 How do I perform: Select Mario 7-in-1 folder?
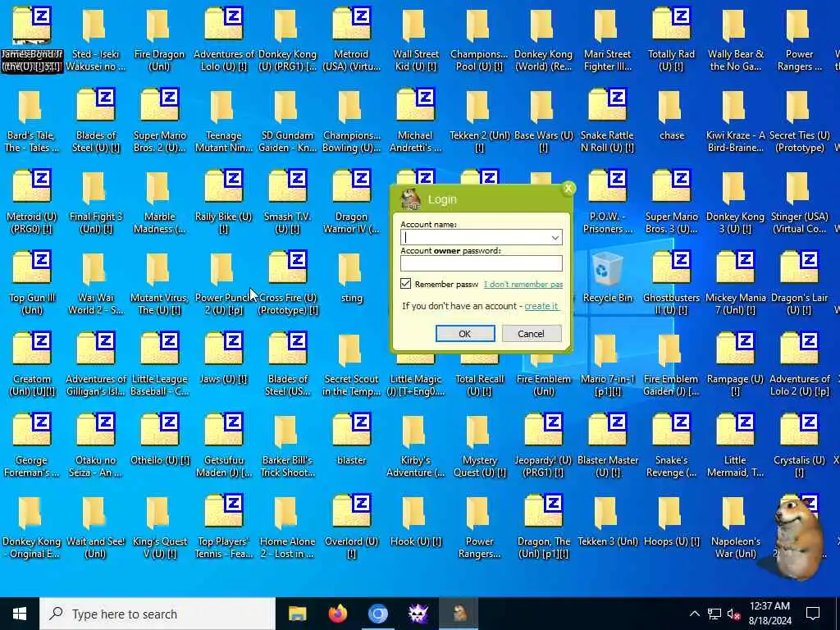[607, 365]
